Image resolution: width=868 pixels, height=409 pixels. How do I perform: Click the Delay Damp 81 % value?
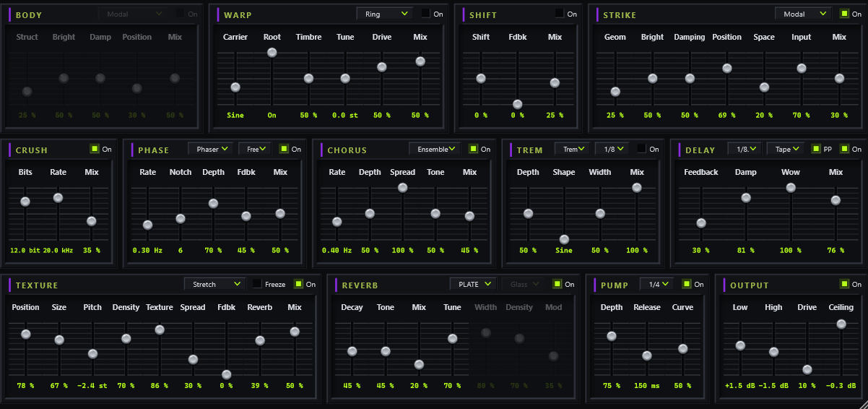(746, 251)
